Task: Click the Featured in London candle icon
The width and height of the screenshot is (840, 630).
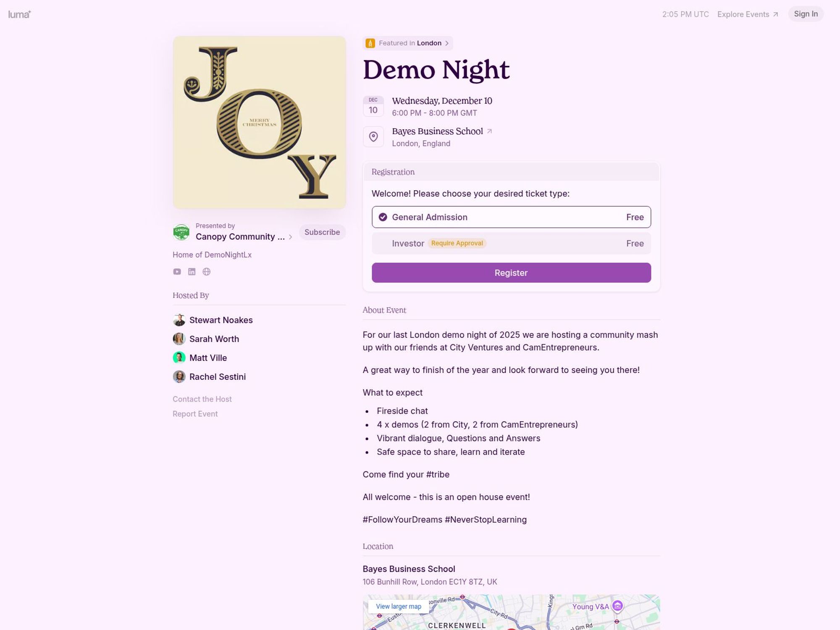Action: (x=370, y=43)
